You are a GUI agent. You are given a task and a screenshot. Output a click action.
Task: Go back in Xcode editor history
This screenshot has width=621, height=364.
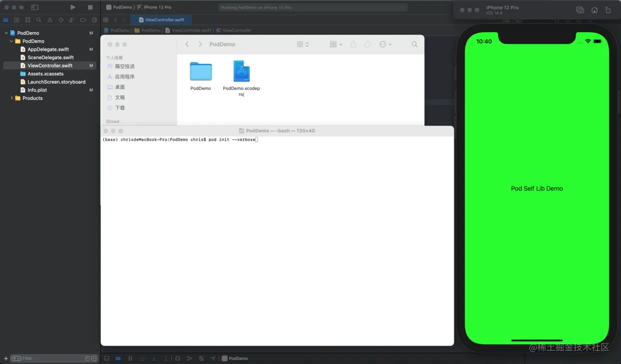116,20
